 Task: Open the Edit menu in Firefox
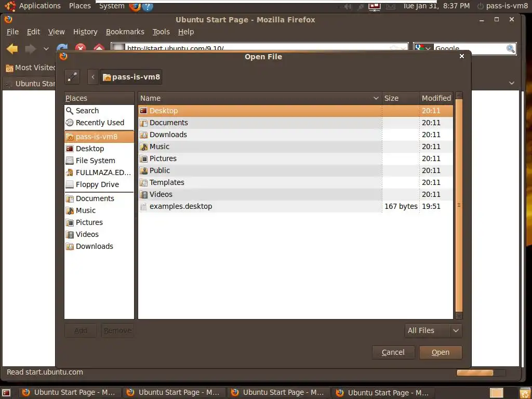tap(33, 32)
